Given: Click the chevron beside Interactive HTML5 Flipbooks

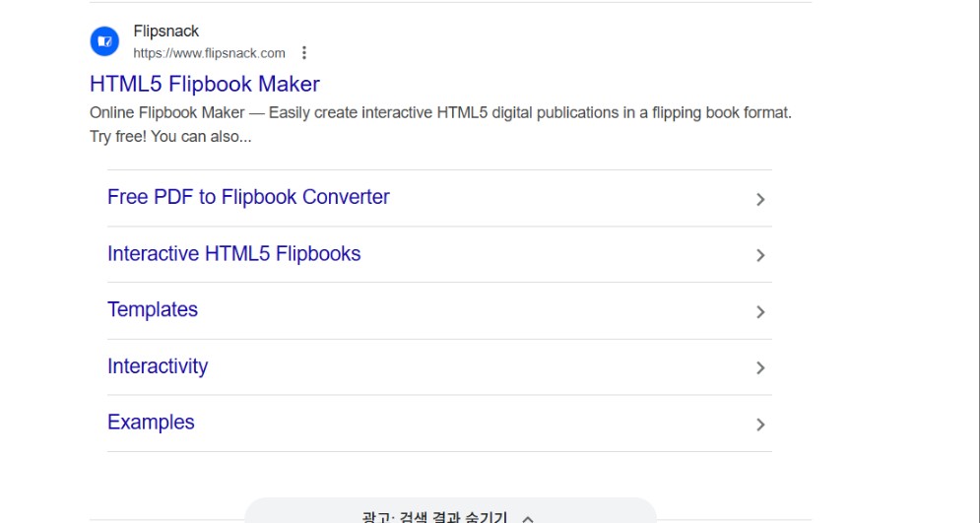Looking at the screenshot, I should click(x=759, y=255).
